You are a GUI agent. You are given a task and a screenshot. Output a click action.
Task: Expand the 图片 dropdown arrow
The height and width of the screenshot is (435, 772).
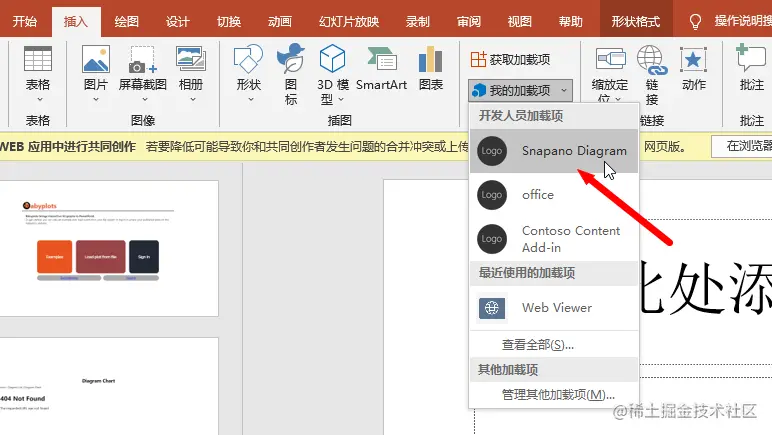[96, 99]
